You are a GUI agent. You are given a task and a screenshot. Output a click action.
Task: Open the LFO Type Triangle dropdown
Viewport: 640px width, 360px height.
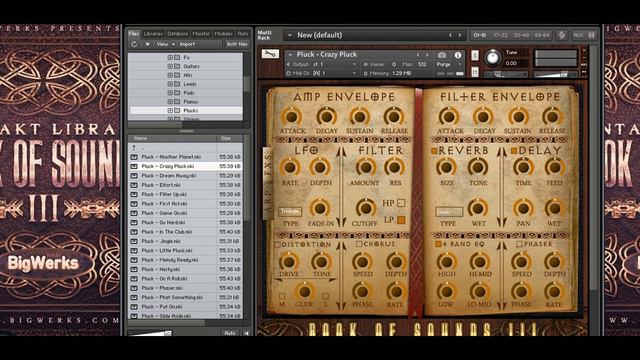[290, 211]
